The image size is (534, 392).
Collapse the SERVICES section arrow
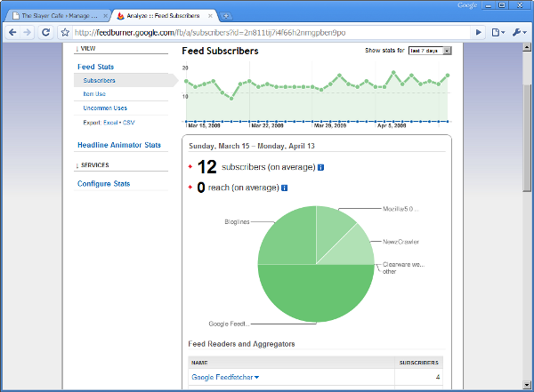pos(77,165)
